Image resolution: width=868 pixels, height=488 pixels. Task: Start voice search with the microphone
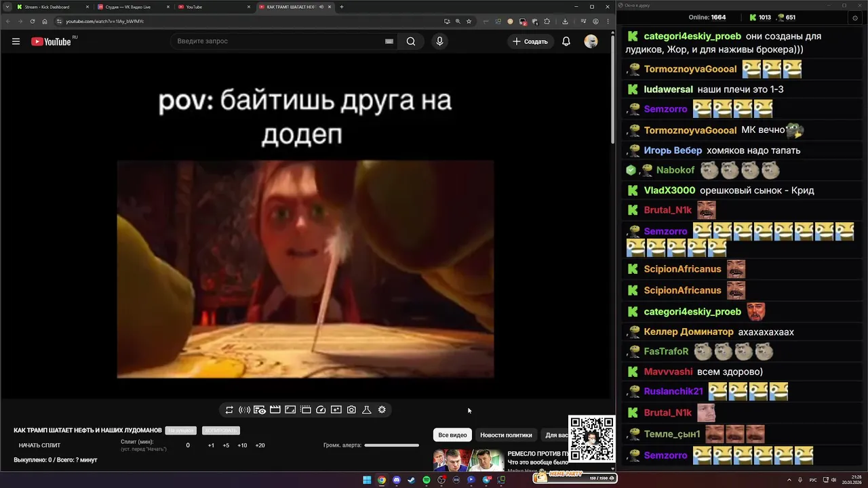pyautogui.click(x=439, y=41)
